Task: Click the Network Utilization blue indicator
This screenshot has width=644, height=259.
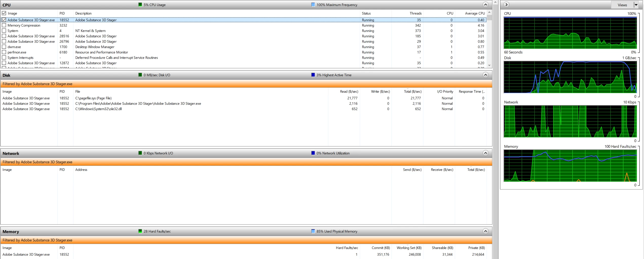Action: point(313,153)
